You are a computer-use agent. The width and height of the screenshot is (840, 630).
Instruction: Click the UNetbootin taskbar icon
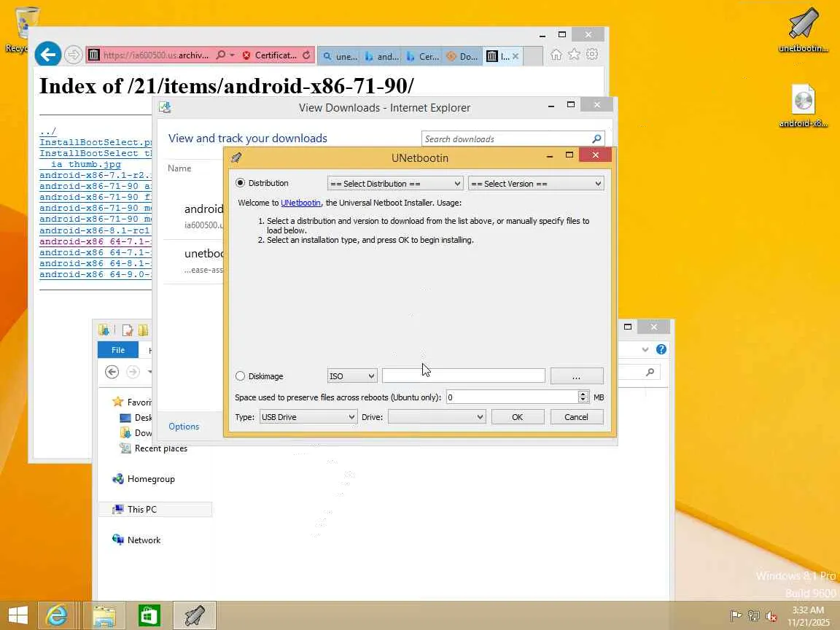tap(195, 615)
